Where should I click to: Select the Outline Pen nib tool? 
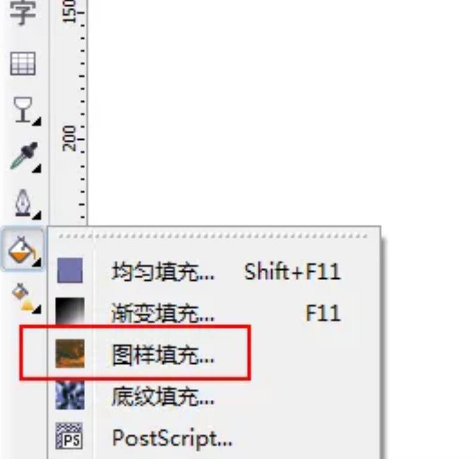(23, 202)
